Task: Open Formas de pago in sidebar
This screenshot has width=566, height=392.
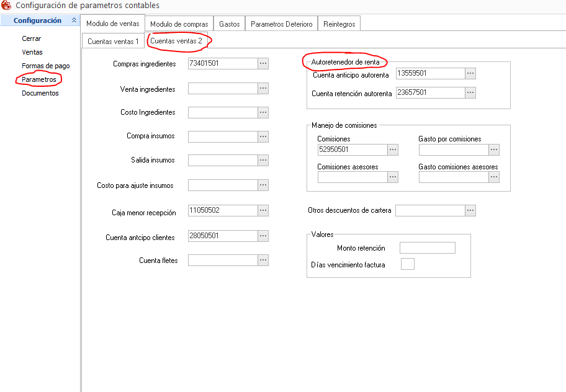Action: 46,66
